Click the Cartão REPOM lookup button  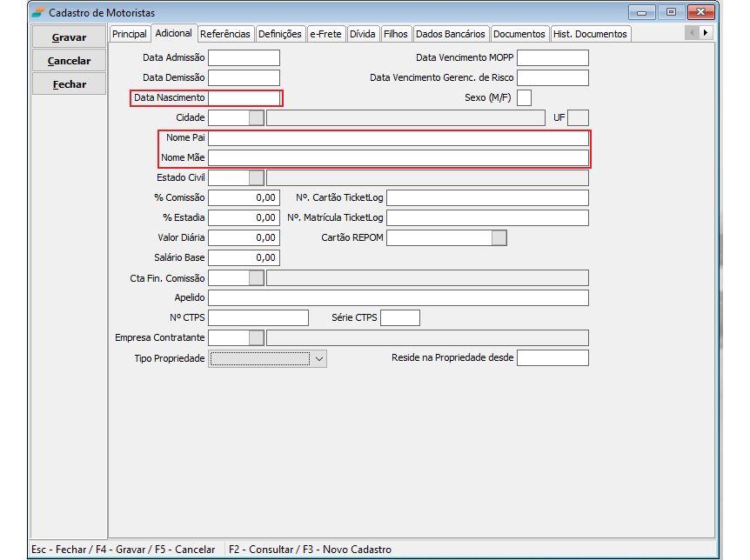(x=499, y=237)
